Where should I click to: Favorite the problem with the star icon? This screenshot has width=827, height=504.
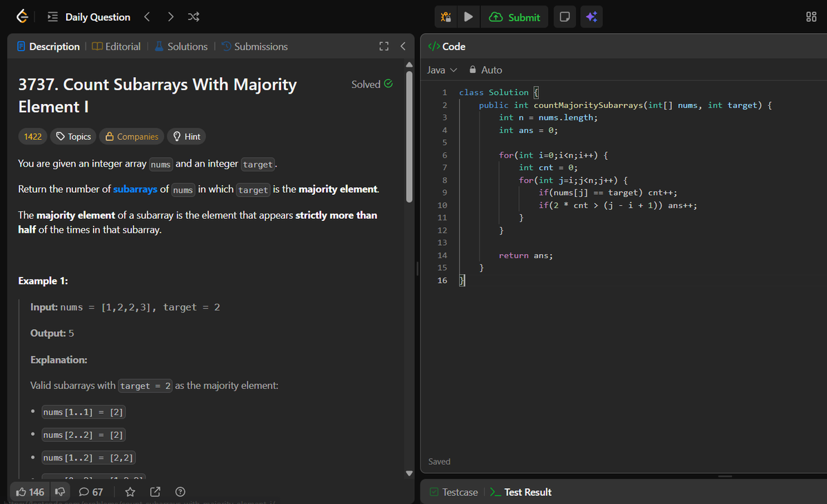pyautogui.click(x=130, y=492)
